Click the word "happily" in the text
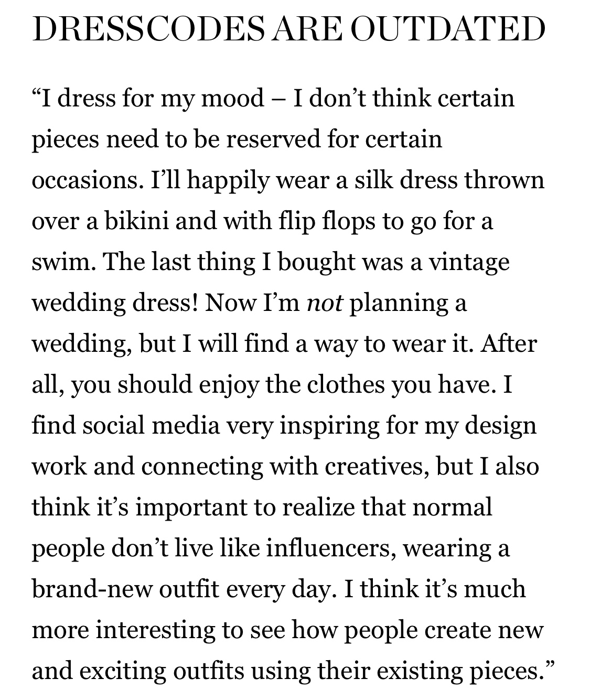Viewport: 590px width, 700px height. pos(226,181)
